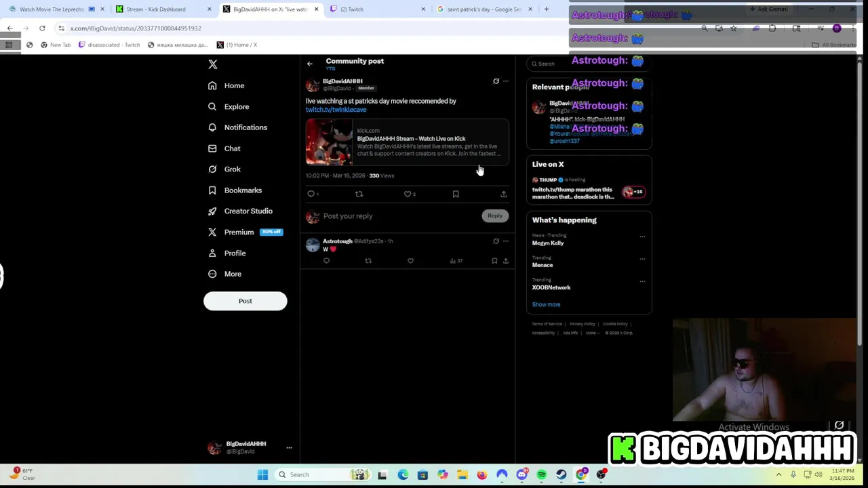The height and width of the screenshot is (488, 868).
Task: Open three-dot menu on BigDavidAHHH's post
Action: click(506, 81)
